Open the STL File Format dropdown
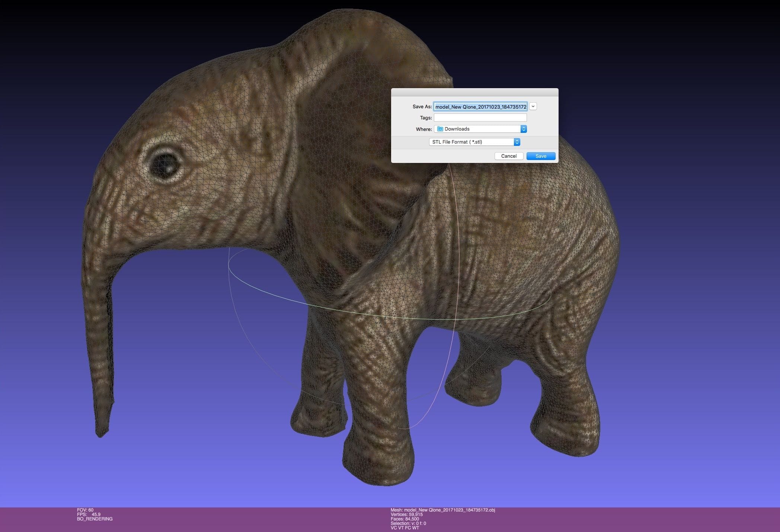 click(x=474, y=142)
